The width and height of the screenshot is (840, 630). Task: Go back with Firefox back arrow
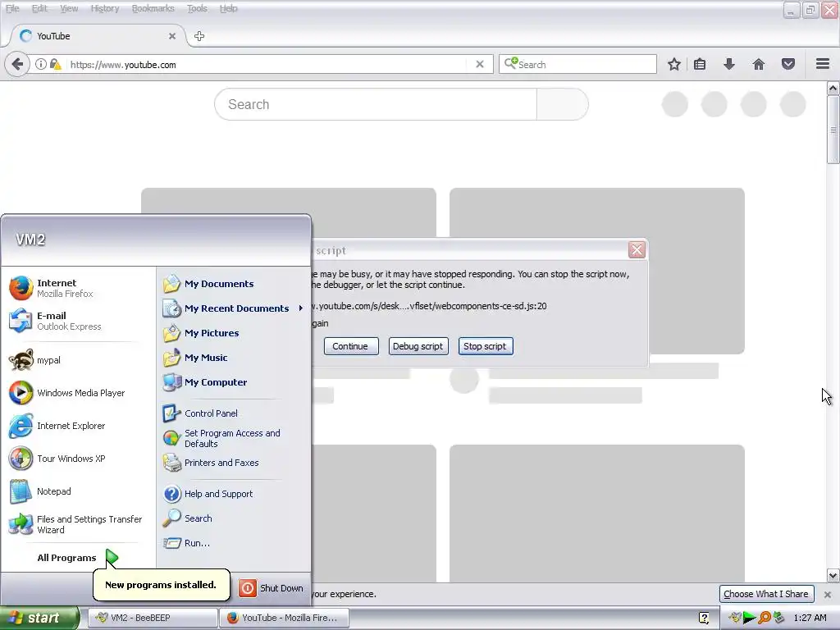[17, 64]
